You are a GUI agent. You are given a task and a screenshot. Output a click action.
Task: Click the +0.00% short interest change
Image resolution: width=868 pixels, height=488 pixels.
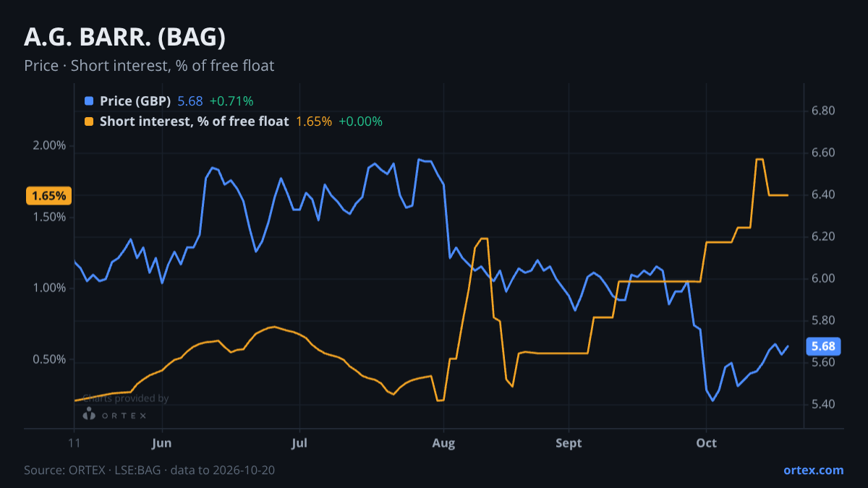click(360, 121)
